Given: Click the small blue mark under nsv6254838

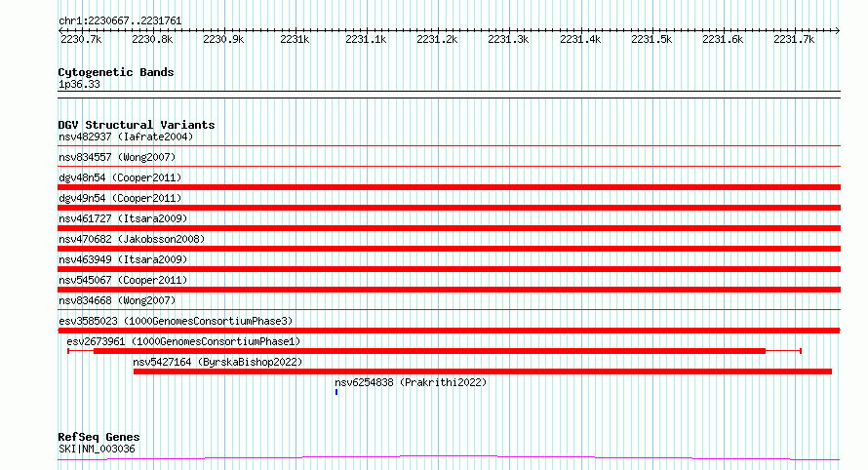Looking at the screenshot, I should 336,392.
